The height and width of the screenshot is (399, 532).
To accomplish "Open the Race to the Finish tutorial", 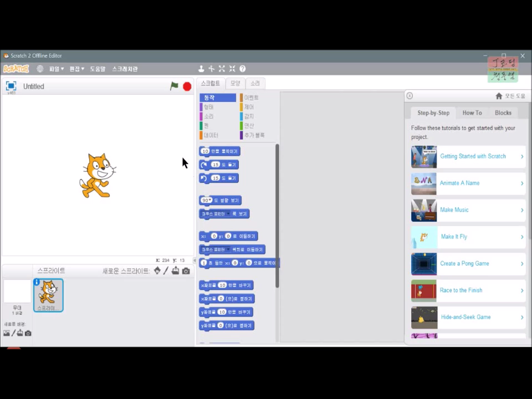I will click(468, 290).
